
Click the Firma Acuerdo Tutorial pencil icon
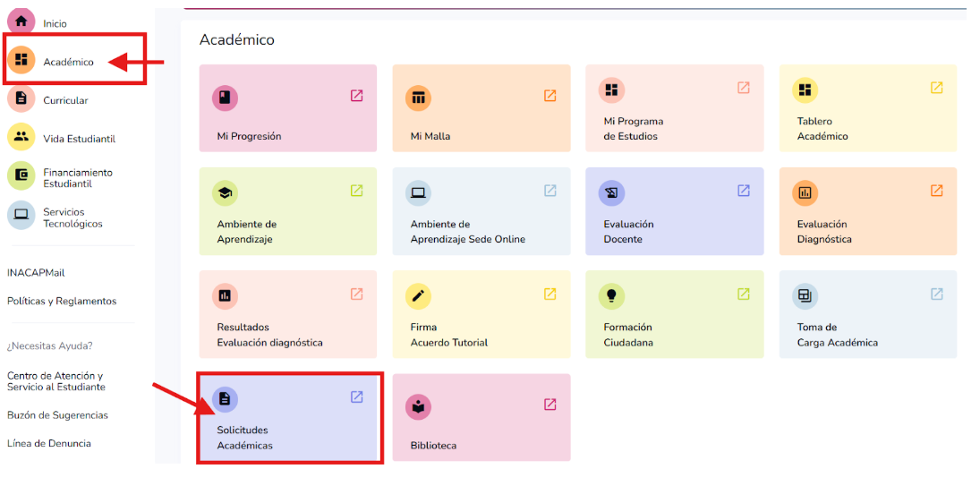pos(418,296)
